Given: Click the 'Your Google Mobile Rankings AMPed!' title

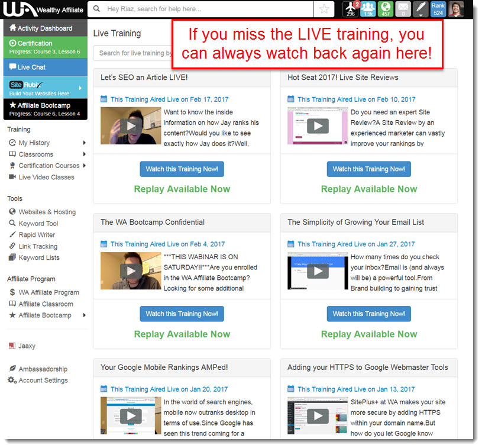Looking at the screenshot, I should pyautogui.click(x=164, y=367).
